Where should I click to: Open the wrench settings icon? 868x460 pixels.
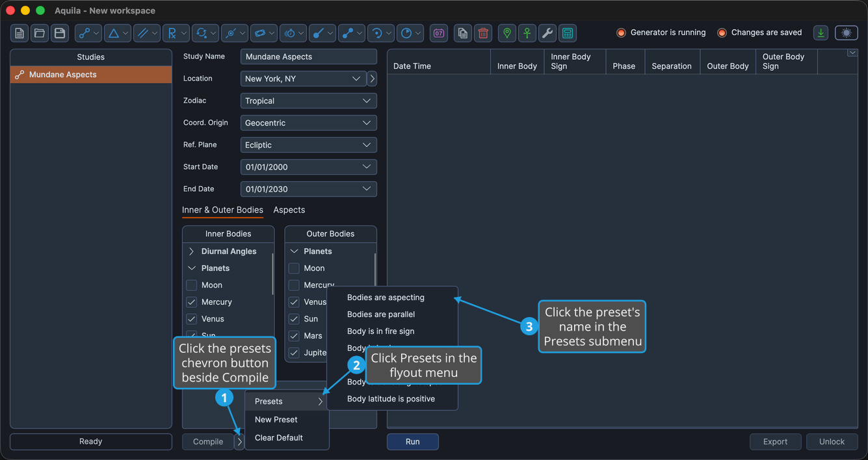(x=547, y=33)
